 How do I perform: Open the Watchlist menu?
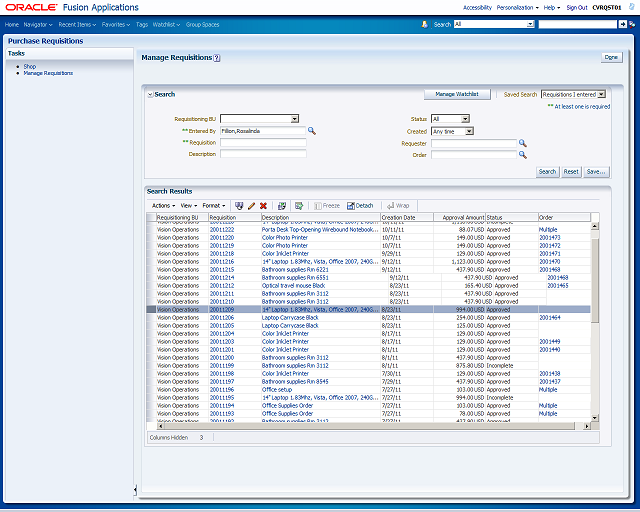(x=166, y=24)
